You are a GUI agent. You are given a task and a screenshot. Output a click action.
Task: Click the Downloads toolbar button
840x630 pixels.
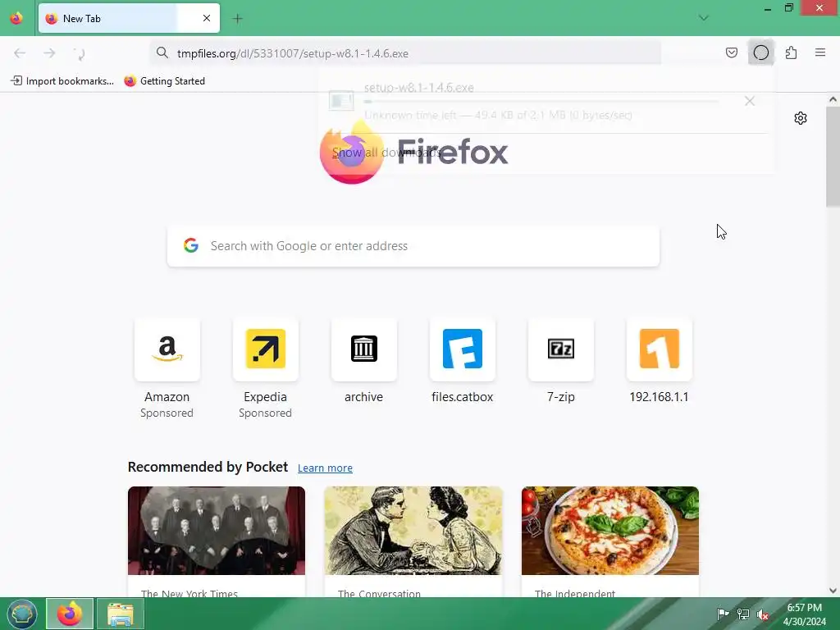click(x=760, y=52)
